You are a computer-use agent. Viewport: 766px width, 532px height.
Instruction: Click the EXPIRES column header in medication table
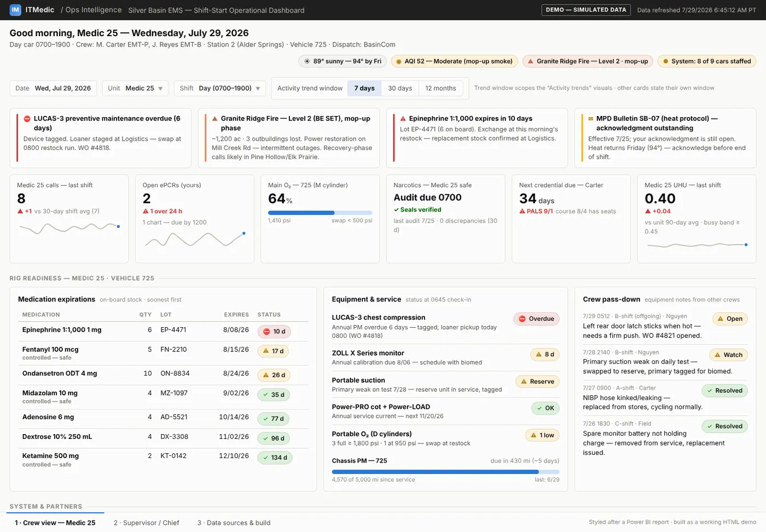(x=236, y=315)
